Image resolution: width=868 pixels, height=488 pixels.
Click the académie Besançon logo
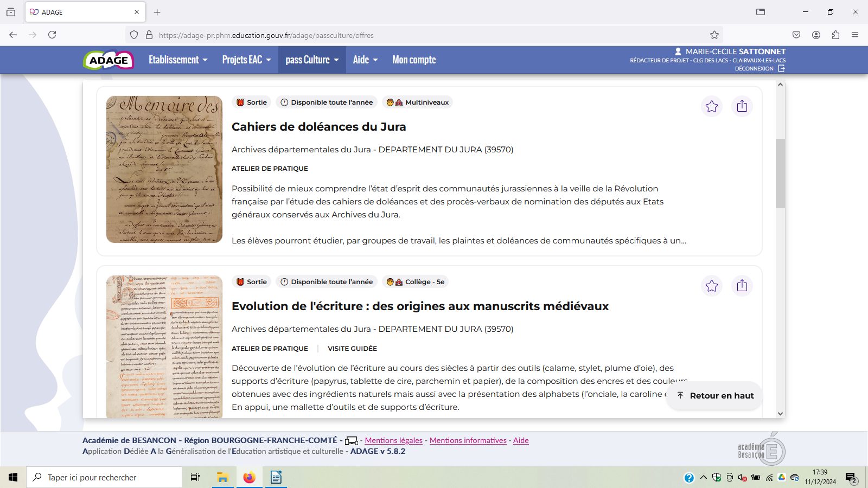coord(761,450)
